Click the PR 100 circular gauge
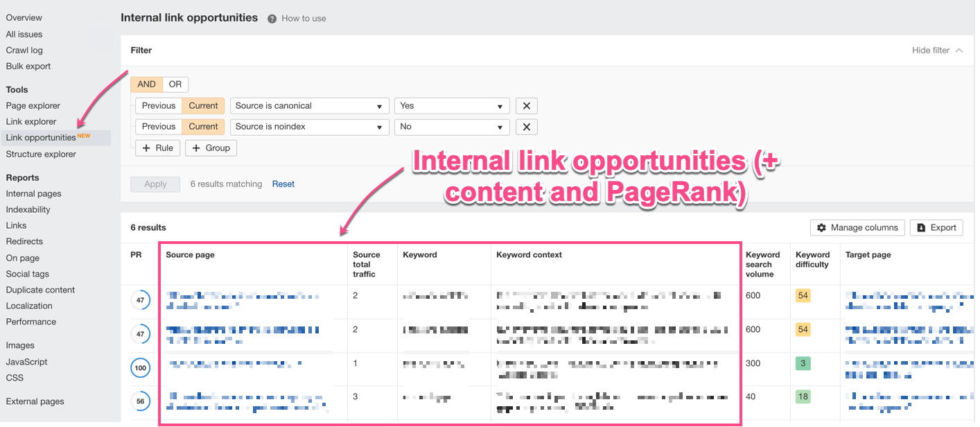The width and height of the screenshot is (980, 427). click(141, 368)
